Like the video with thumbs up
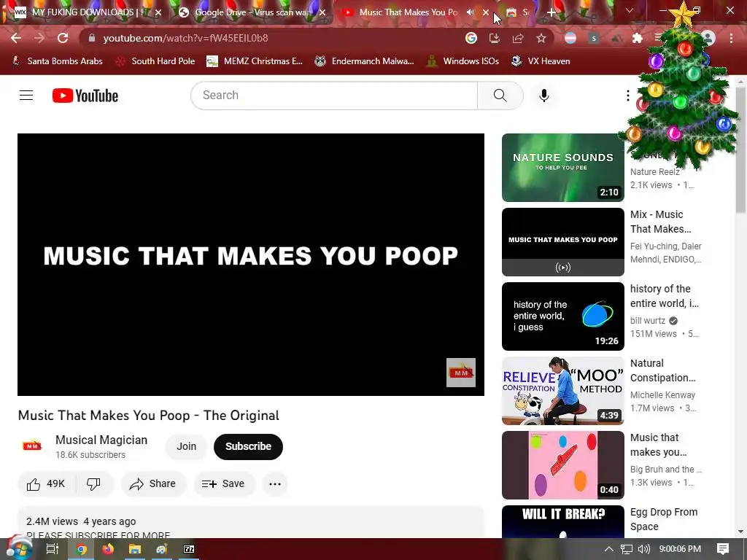The width and height of the screenshot is (747, 560). pos(46,484)
